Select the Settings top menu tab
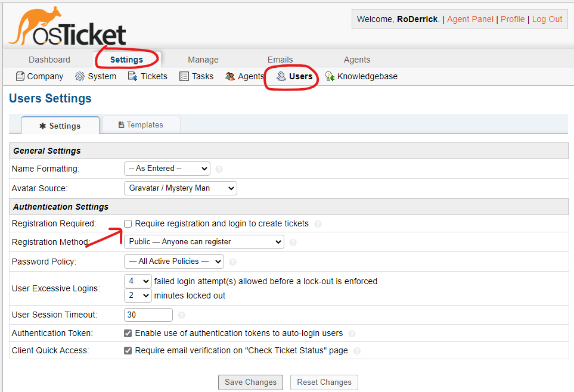574x392 pixels. tap(126, 60)
